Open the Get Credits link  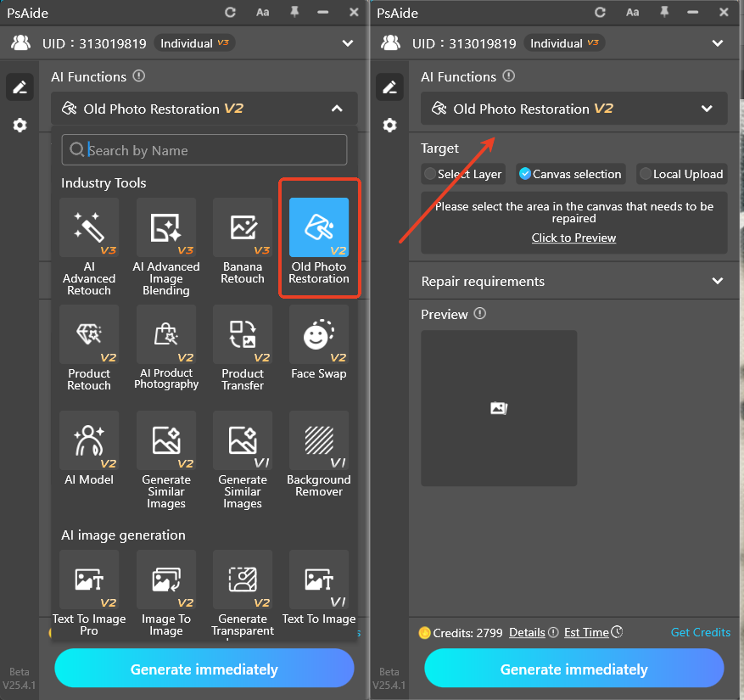(x=700, y=632)
